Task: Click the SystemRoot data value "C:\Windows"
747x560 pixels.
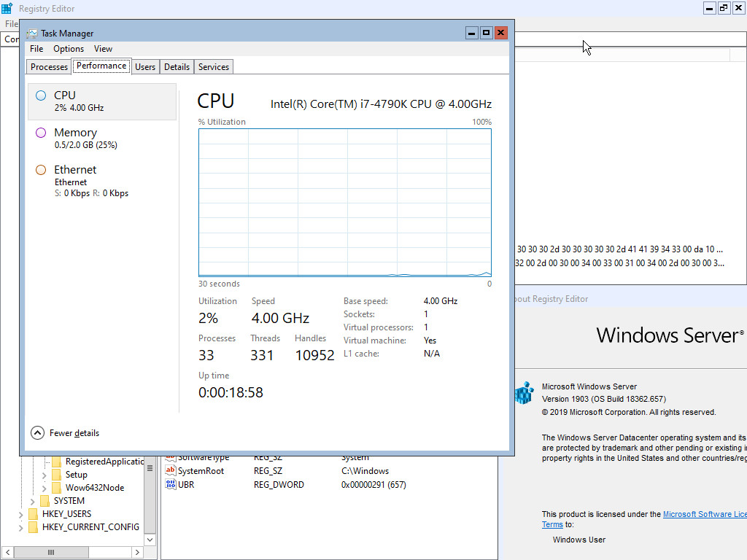Action: [365, 471]
